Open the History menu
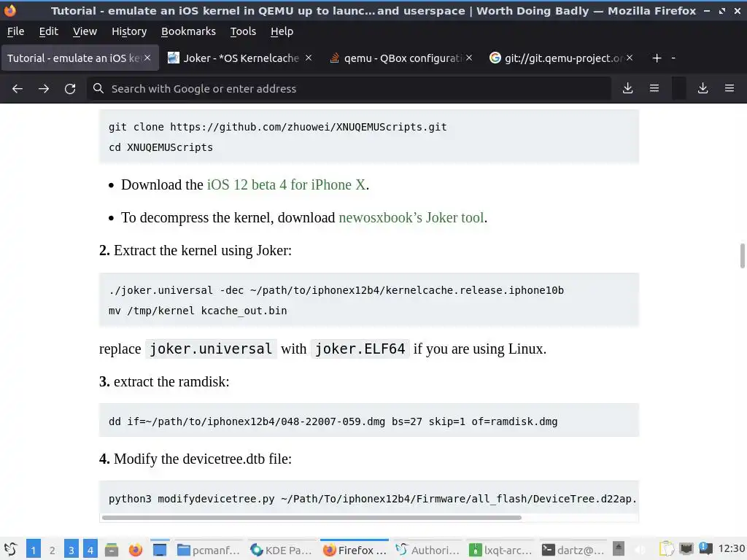This screenshot has height=560, width=747. (129, 31)
